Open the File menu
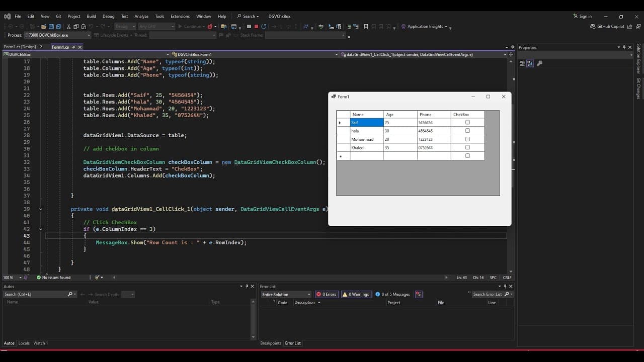The height and width of the screenshot is (362, 644). coord(18,16)
